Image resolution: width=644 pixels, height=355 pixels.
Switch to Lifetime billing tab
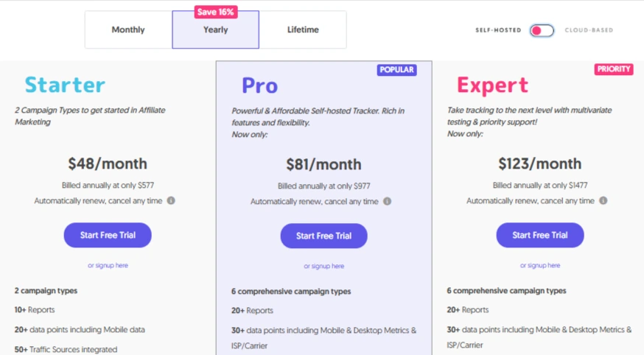click(x=303, y=29)
